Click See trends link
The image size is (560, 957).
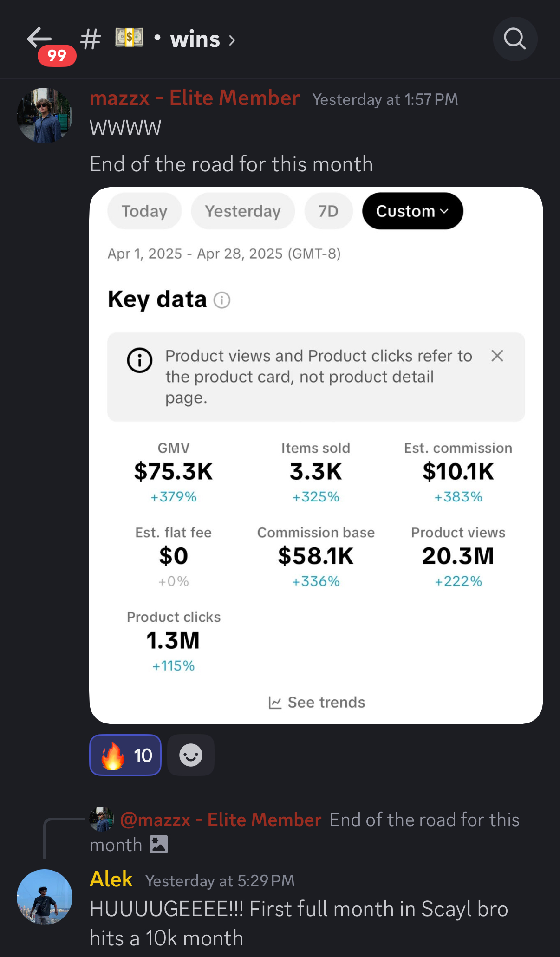[x=317, y=702]
